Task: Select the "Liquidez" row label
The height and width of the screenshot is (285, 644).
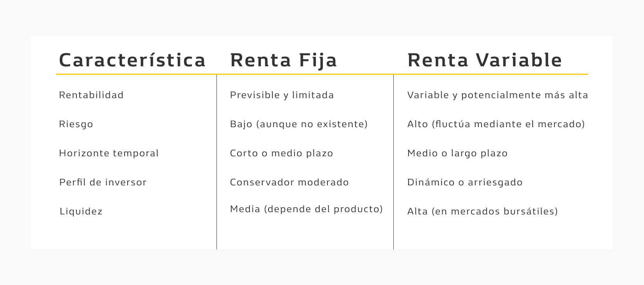Action: [81, 211]
